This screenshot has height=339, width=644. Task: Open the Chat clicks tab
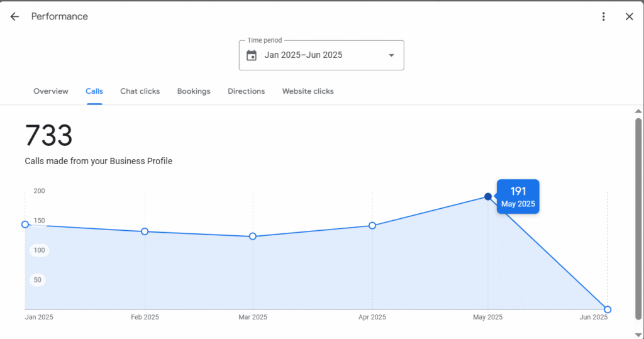(140, 91)
